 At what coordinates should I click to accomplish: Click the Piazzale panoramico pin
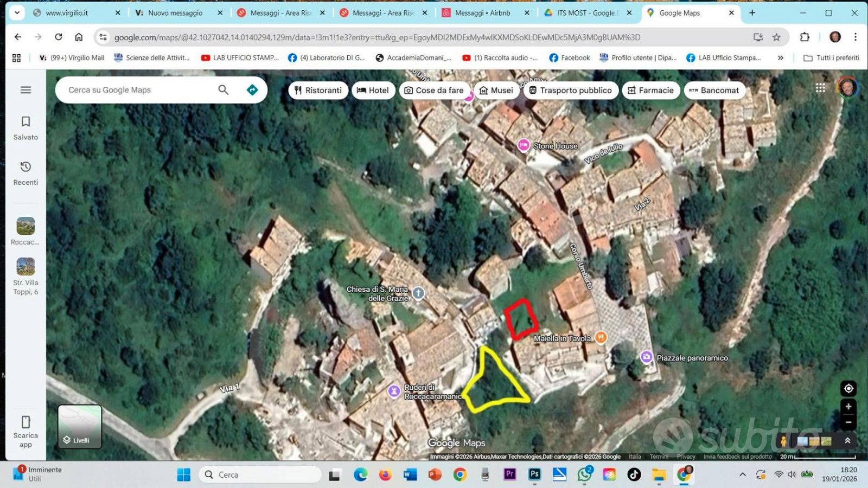646,357
